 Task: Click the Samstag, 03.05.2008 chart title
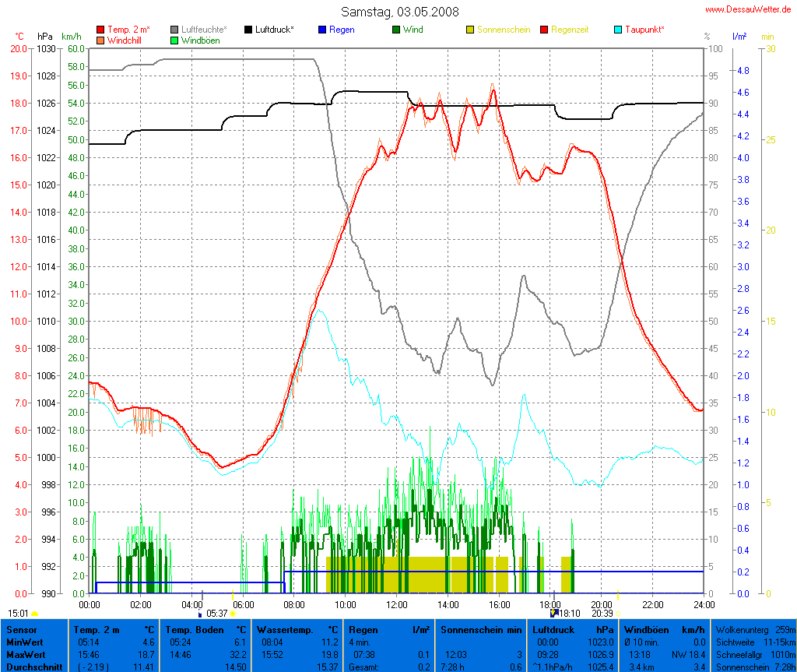[x=400, y=12]
